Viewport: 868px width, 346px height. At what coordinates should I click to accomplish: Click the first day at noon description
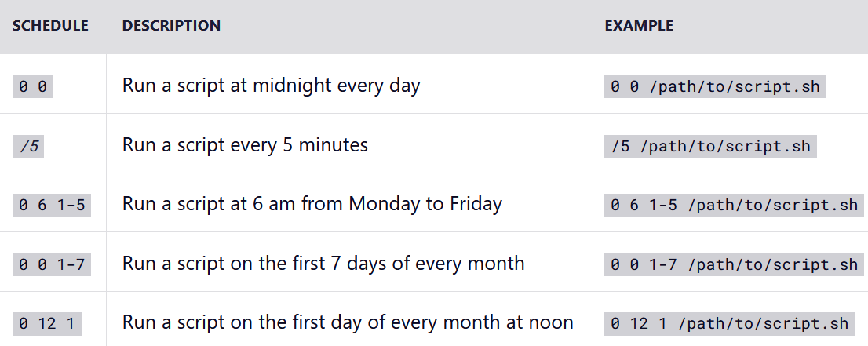click(x=348, y=322)
